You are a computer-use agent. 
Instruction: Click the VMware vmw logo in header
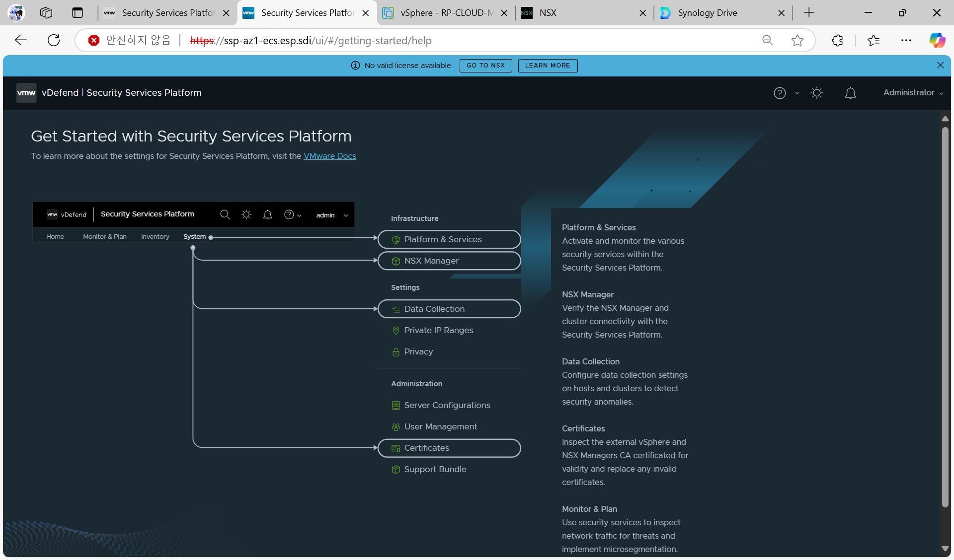point(26,93)
